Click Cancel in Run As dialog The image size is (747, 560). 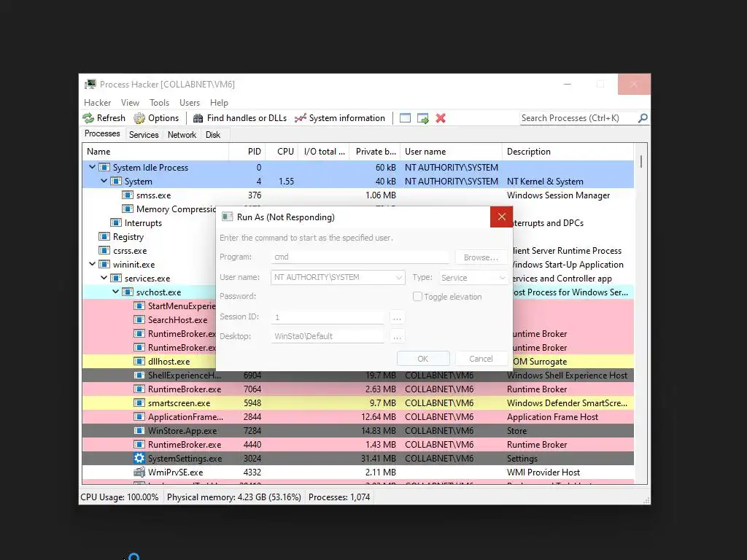coord(481,359)
